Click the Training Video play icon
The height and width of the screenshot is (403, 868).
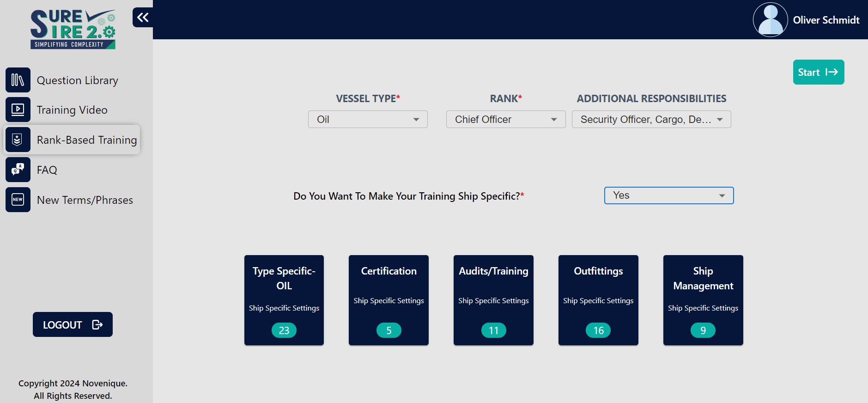18,110
